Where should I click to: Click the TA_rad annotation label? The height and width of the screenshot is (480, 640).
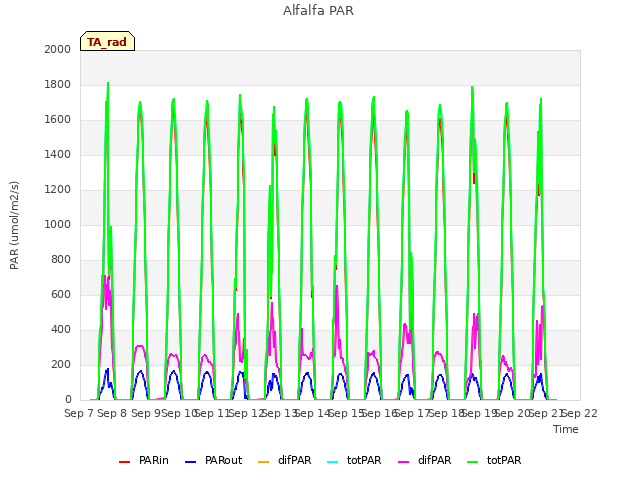107,41
